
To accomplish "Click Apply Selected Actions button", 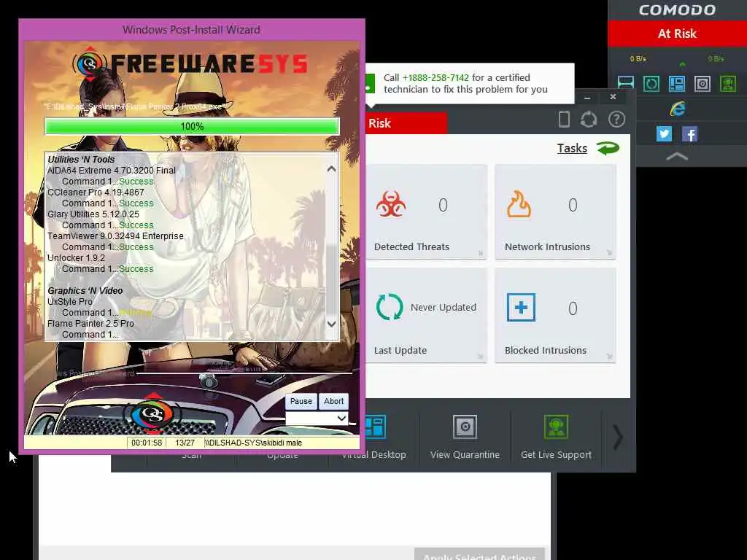I will (x=479, y=555).
